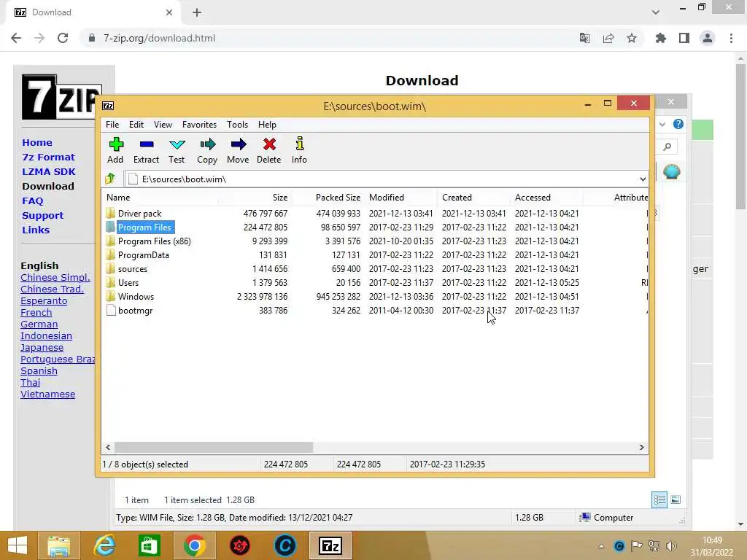
Task: Click the share page icon in address bar
Action: tap(608, 38)
